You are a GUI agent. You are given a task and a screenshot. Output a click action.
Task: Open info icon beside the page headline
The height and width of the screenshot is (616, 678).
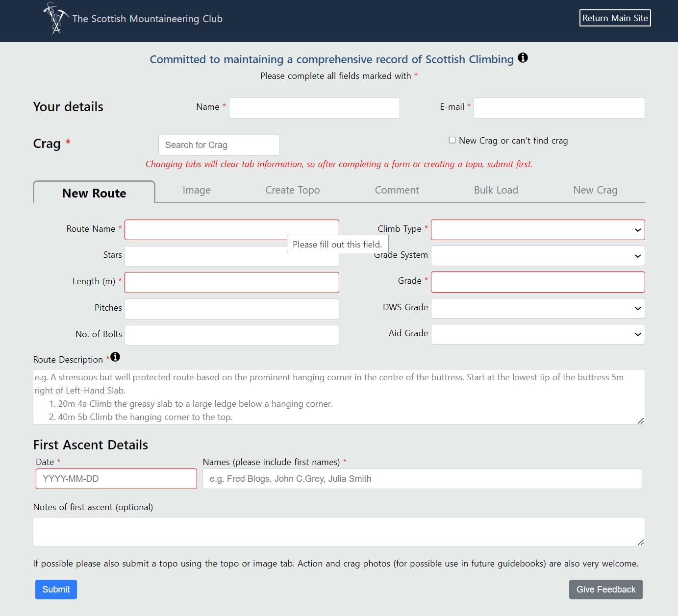point(523,58)
